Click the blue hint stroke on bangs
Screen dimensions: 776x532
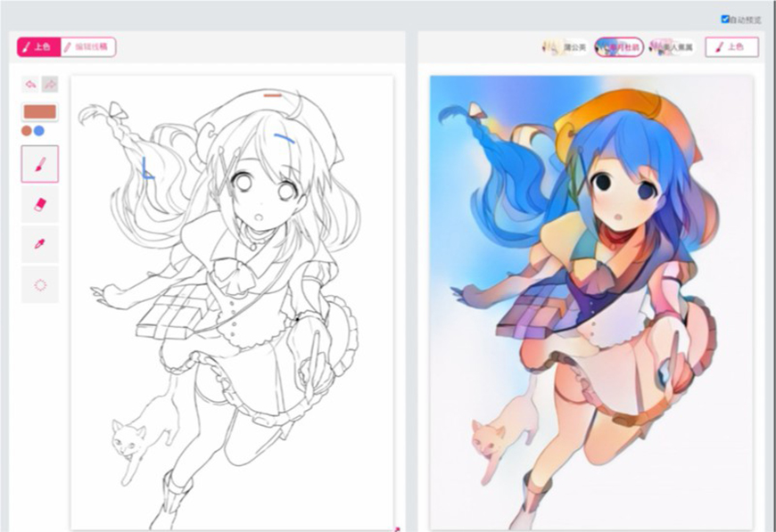point(285,138)
